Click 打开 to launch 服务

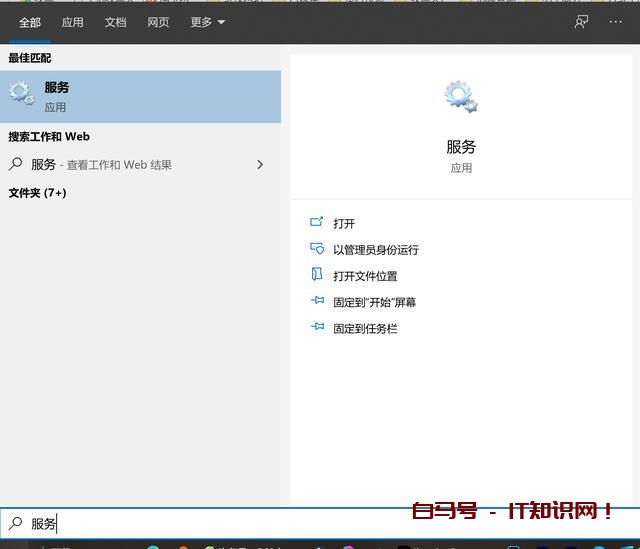[x=344, y=223]
